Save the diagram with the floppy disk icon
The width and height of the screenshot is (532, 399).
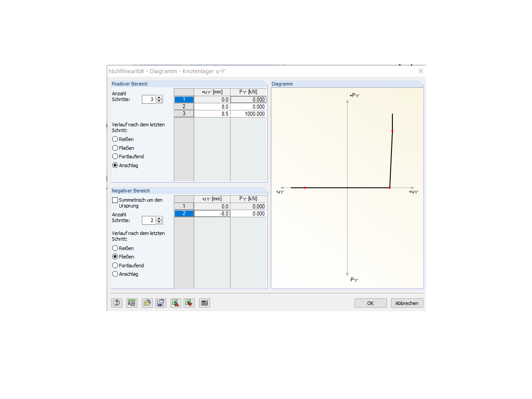(160, 303)
